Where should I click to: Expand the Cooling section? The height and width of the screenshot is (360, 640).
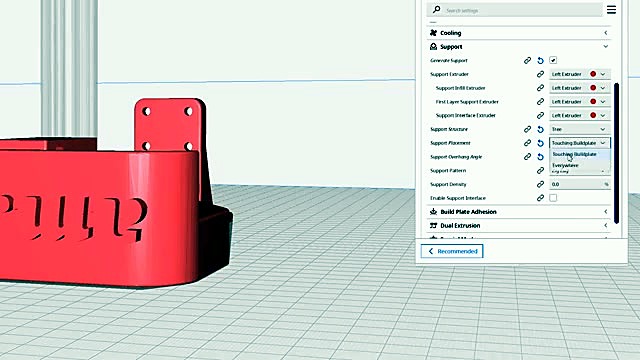[606, 33]
